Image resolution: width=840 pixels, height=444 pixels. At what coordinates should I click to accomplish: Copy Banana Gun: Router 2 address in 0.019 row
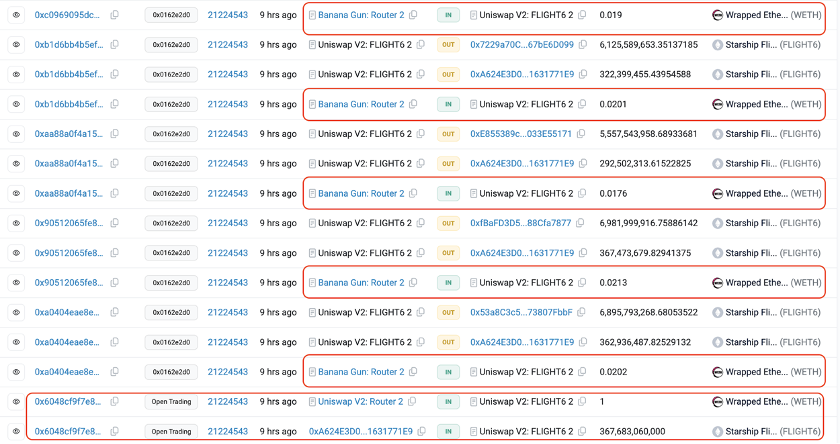pos(413,15)
